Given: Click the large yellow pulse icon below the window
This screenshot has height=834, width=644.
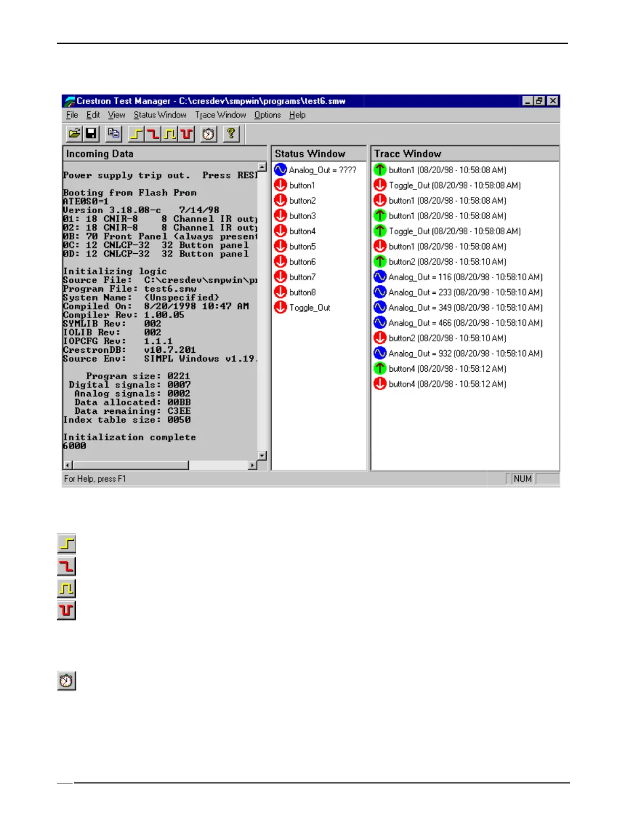Looking at the screenshot, I should 66,588.
